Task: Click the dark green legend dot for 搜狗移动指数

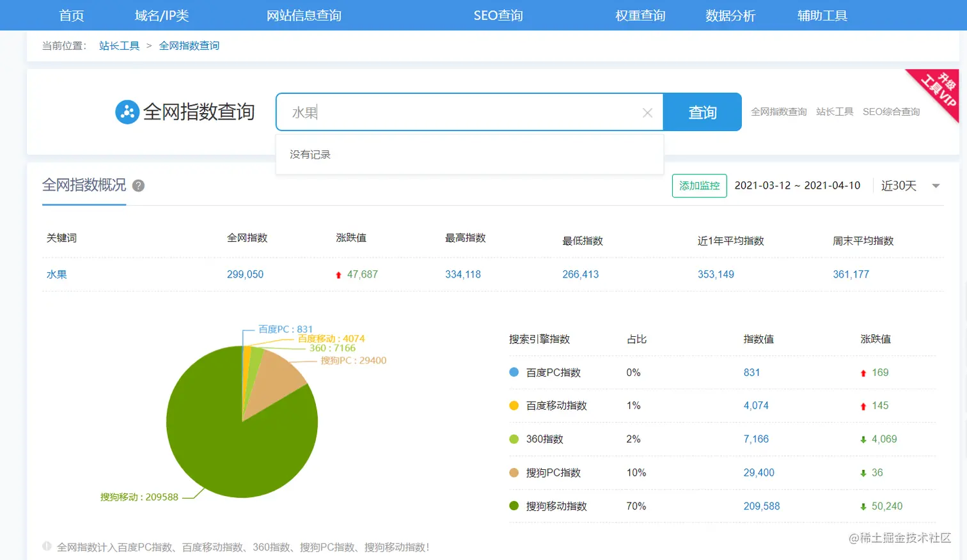Action: (514, 506)
